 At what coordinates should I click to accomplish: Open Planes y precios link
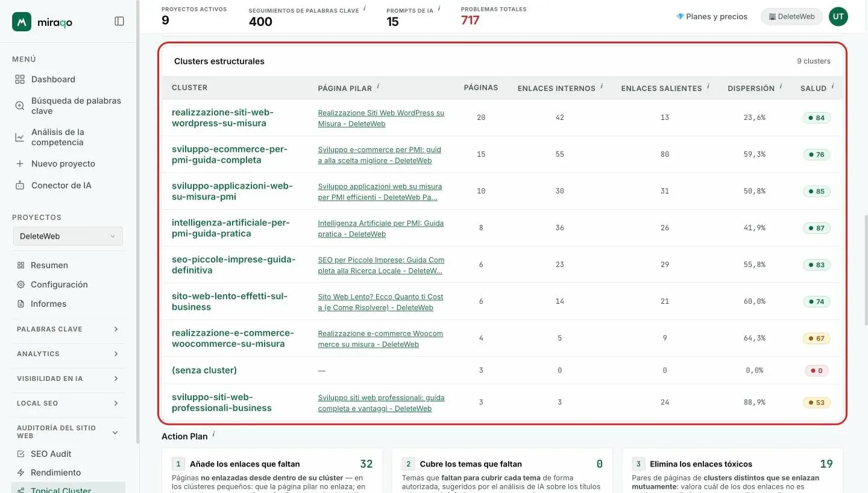click(712, 17)
